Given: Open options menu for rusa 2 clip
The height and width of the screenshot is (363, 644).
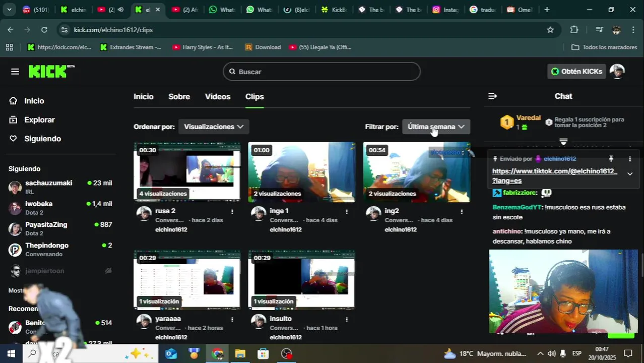Looking at the screenshot, I should click(x=232, y=212).
